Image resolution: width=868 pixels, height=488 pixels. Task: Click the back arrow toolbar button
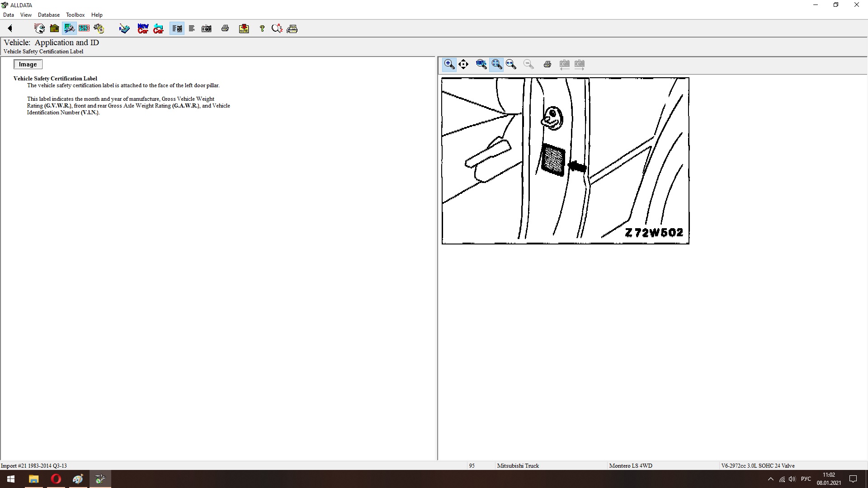10,28
